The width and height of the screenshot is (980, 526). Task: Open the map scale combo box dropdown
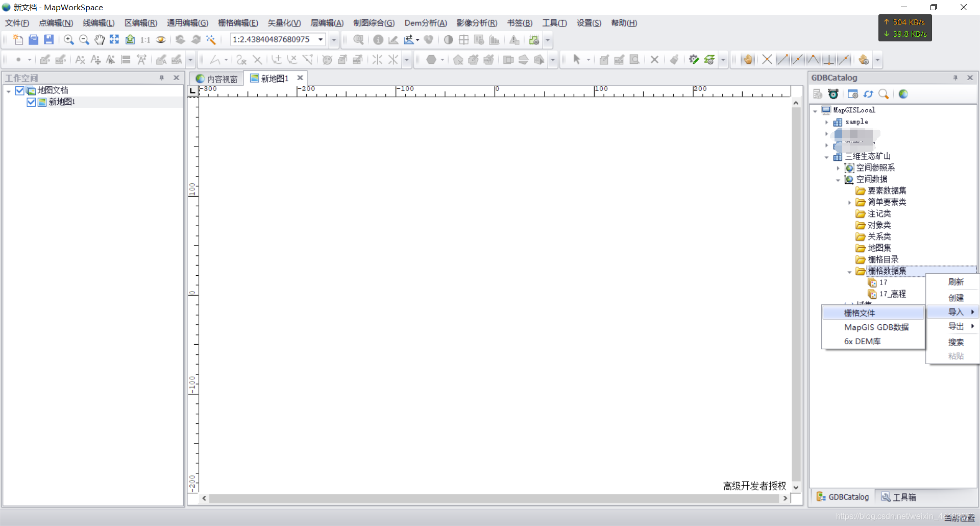click(321, 39)
